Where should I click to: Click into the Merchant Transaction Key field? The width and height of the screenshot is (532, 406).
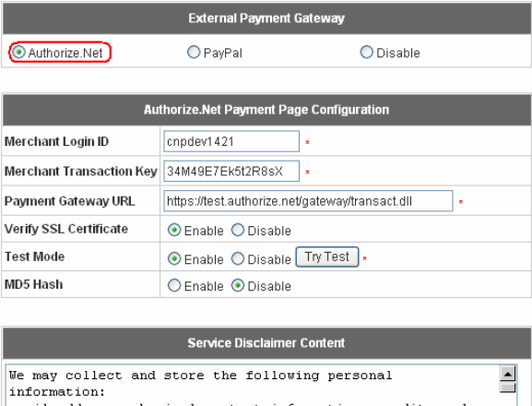[231, 171]
